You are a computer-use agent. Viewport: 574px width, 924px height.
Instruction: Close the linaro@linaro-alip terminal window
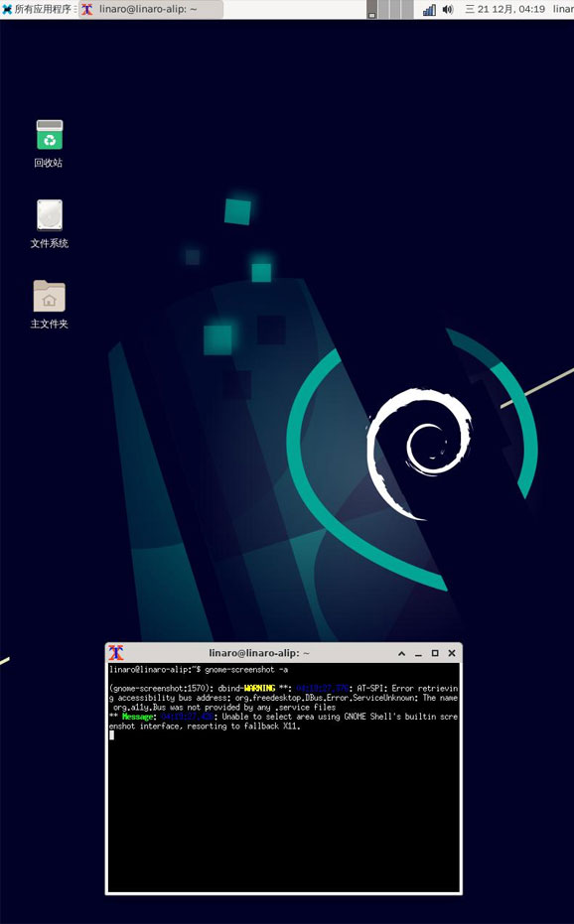click(451, 653)
